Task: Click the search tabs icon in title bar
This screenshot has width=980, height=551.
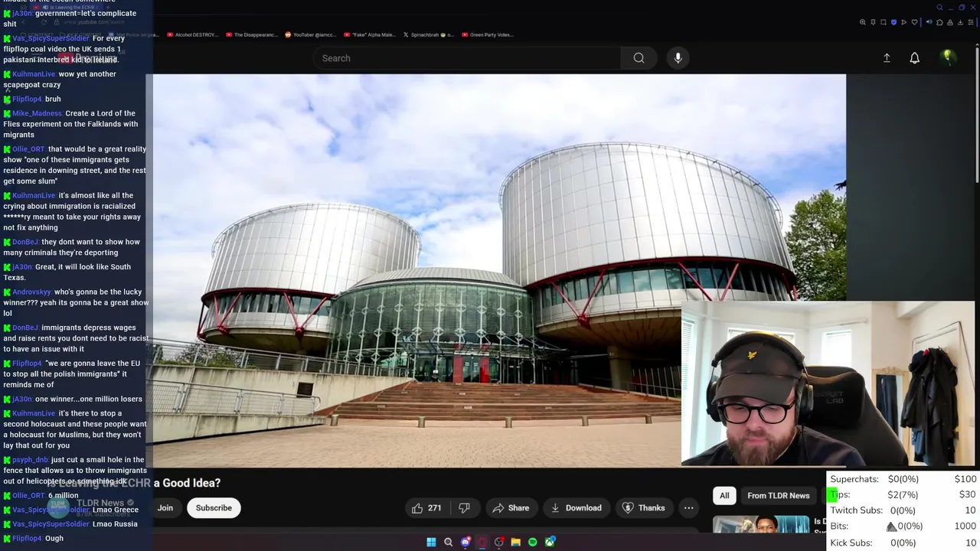Action: tap(939, 8)
